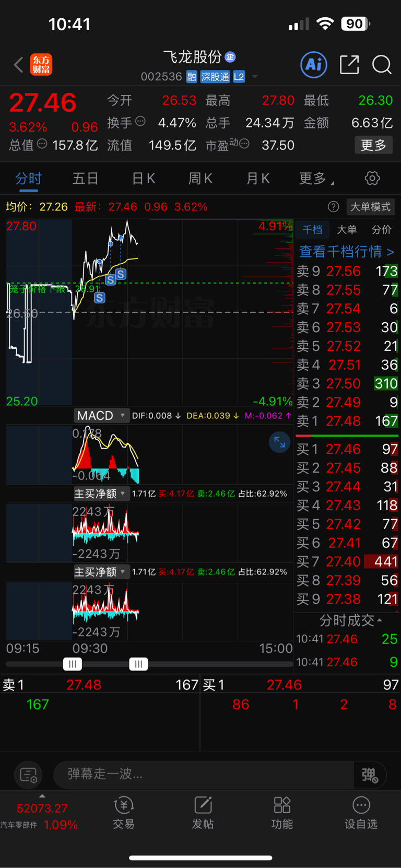Expand stock title dropdown arrow
Viewport: 401px width, 868px height.
(x=255, y=77)
